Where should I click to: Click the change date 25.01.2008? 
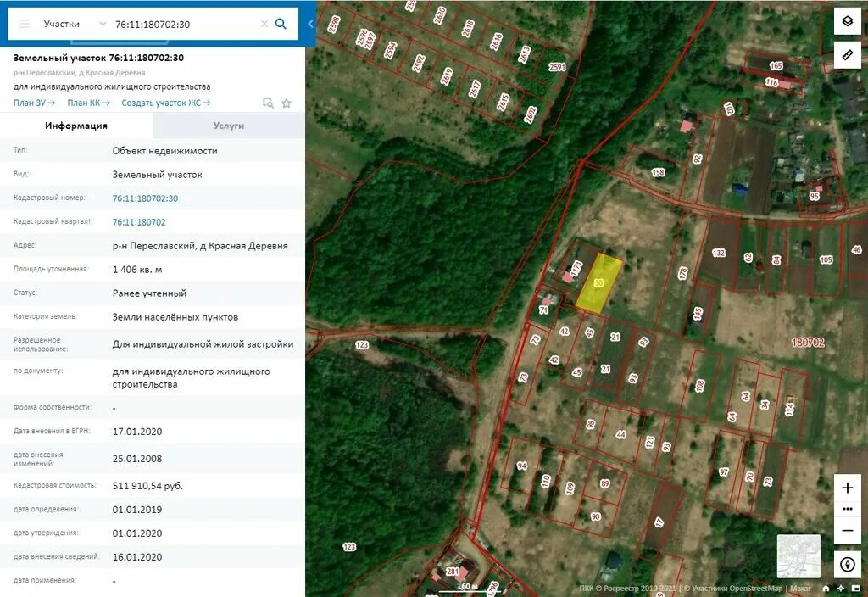[x=137, y=459]
